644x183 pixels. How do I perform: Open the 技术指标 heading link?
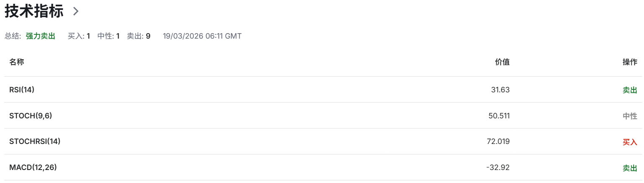coord(34,11)
